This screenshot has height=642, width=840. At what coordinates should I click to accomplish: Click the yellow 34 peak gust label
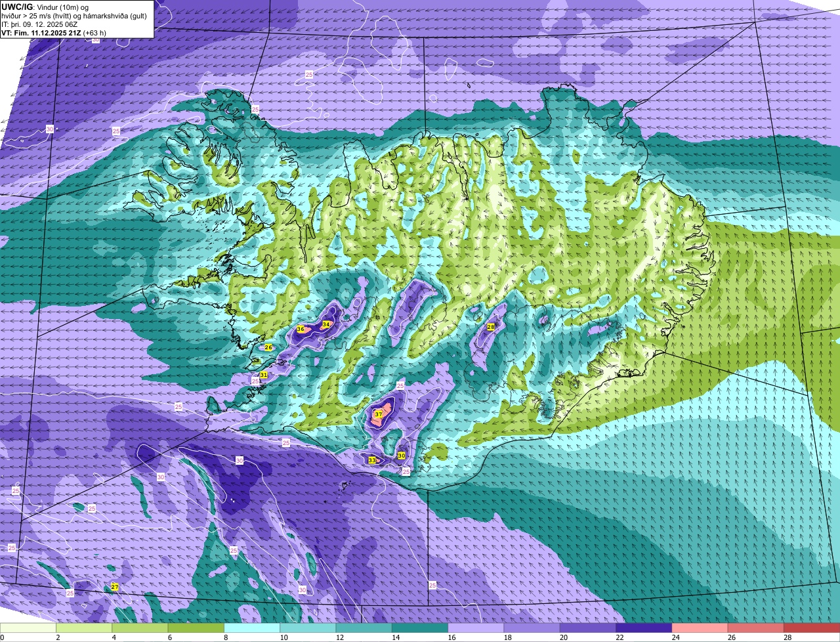point(325,324)
